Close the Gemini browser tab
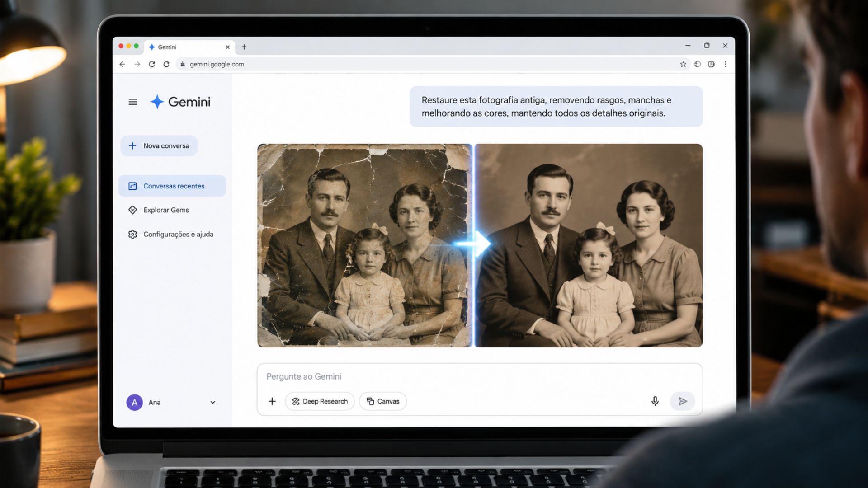This screenshot has width=868, height=488. (228, 47)
